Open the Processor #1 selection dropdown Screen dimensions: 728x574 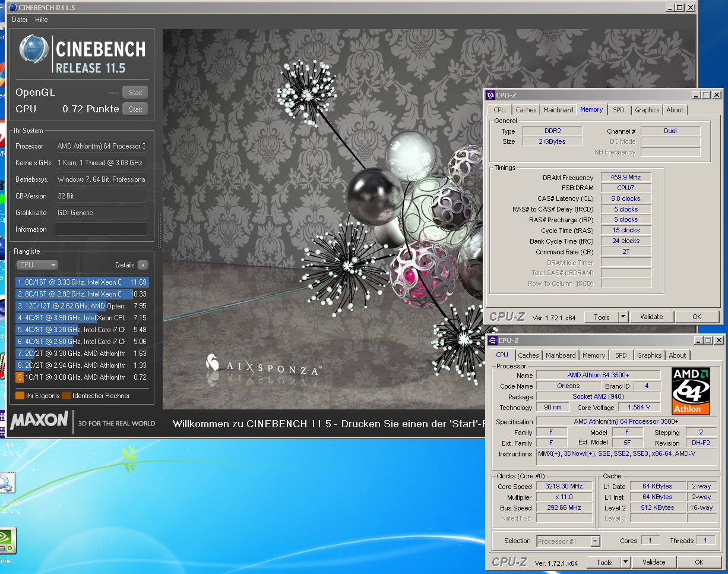[x=568, y=541]
